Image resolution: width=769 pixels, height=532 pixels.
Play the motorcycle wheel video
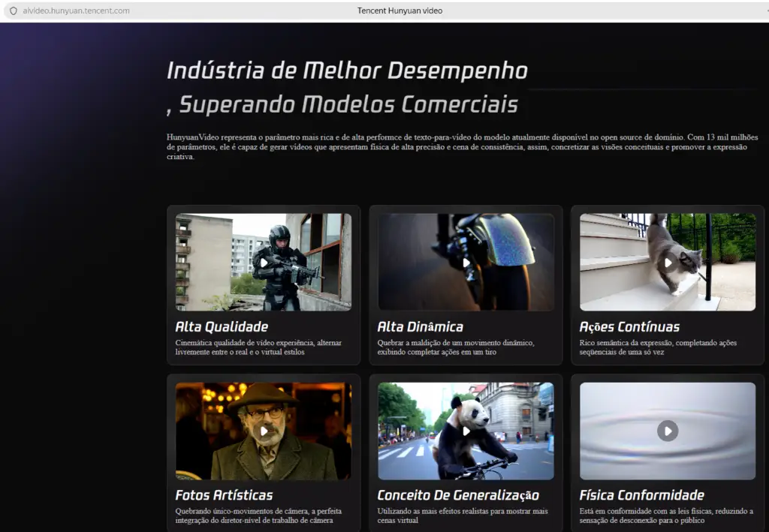pos(466,263)
